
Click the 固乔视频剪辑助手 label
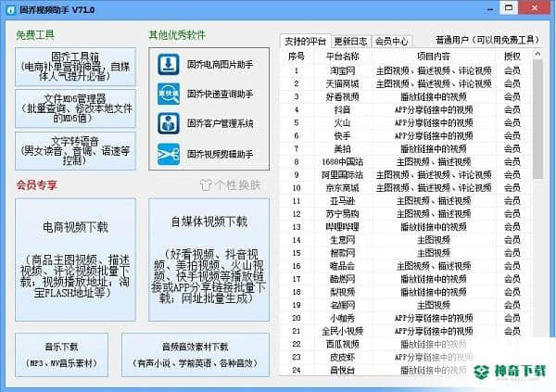pyautogui.click(x=221, y=155)
